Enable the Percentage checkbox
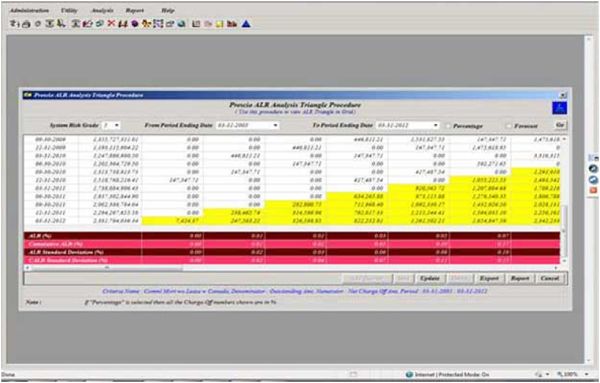Image resolution: width=600 pixels, height=383 pixels. [448, 125]
